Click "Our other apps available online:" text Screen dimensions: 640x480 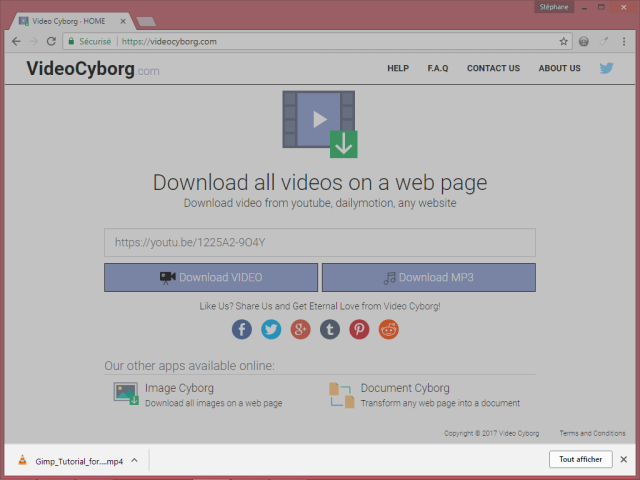(189, 366)
